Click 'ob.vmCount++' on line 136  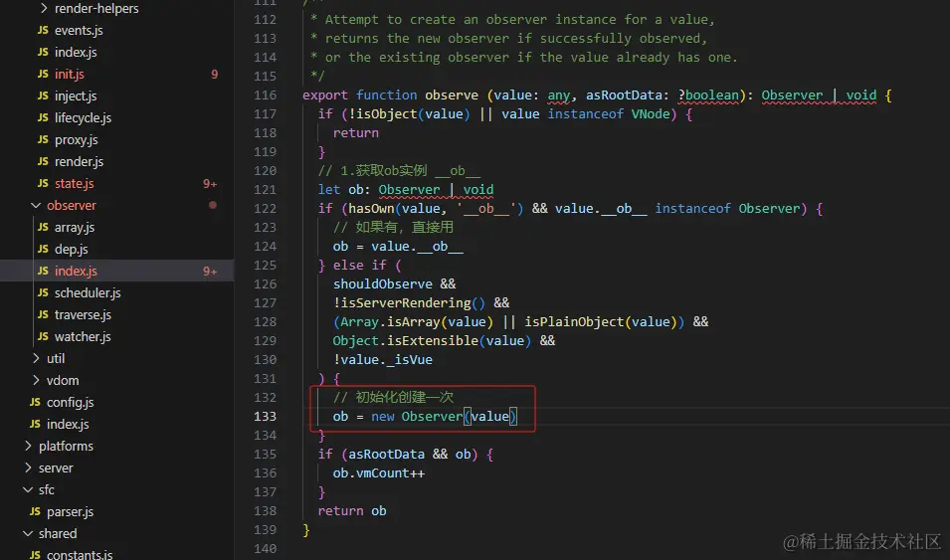pos(379,473)
